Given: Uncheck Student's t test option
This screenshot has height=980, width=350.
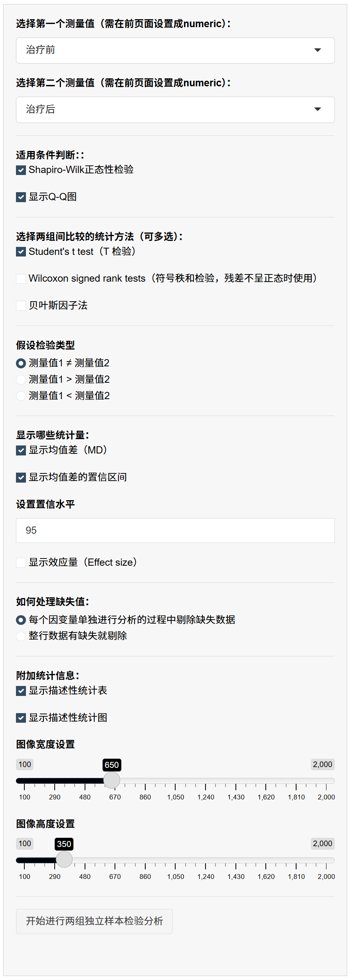Looking at the screenshot, I should (x=21, y=252).
